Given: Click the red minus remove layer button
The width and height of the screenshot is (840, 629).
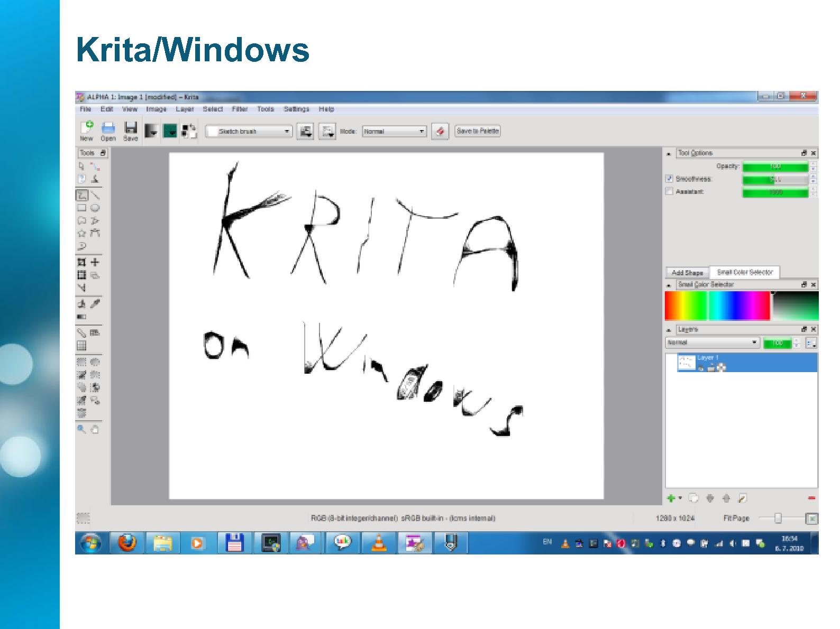Looking at the screenshot, I should [812, 498].
